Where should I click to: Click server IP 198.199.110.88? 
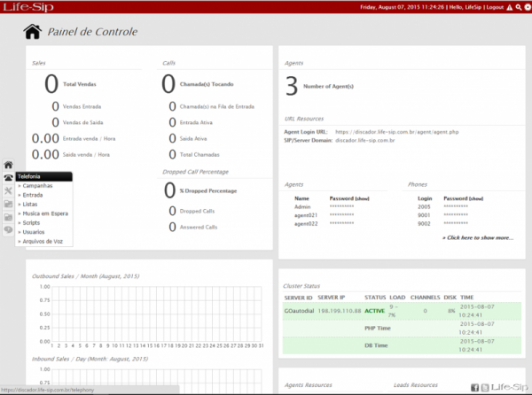(x=340, y=311)
